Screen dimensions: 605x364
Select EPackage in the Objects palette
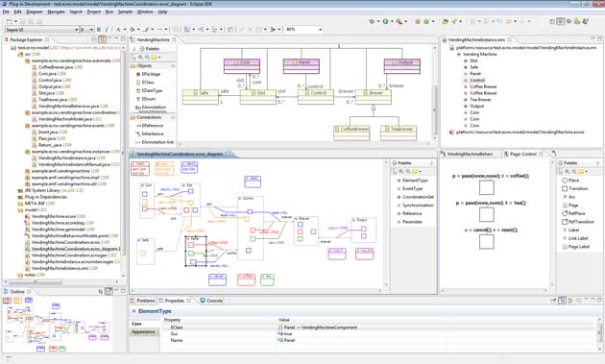pos(148,74)
